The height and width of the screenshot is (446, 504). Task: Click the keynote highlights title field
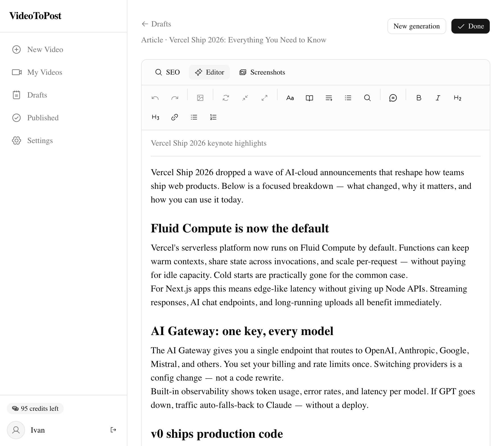[x=316, y=143]
